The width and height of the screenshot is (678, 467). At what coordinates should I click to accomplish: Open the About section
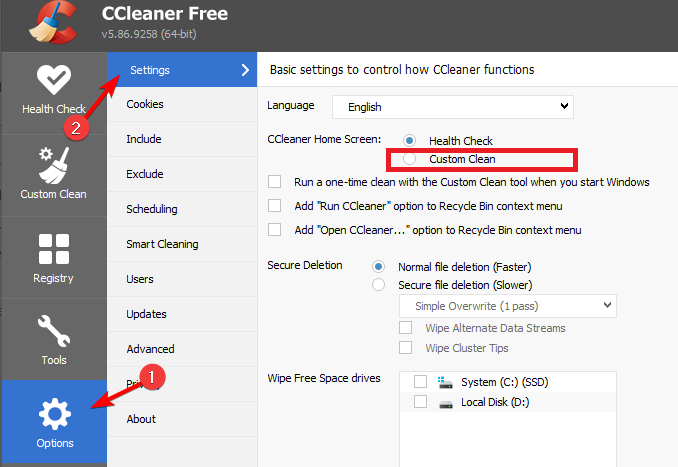tap(182, 419)
